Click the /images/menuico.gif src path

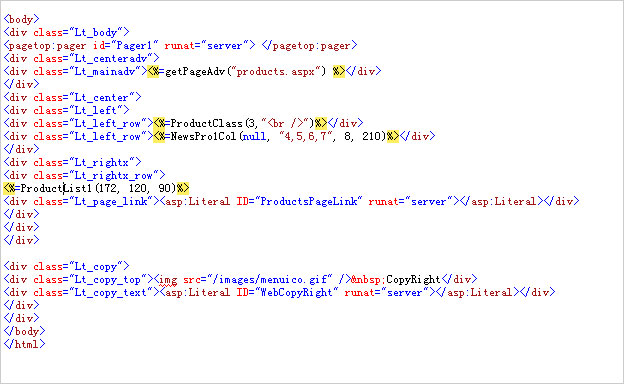coord(270,279)
